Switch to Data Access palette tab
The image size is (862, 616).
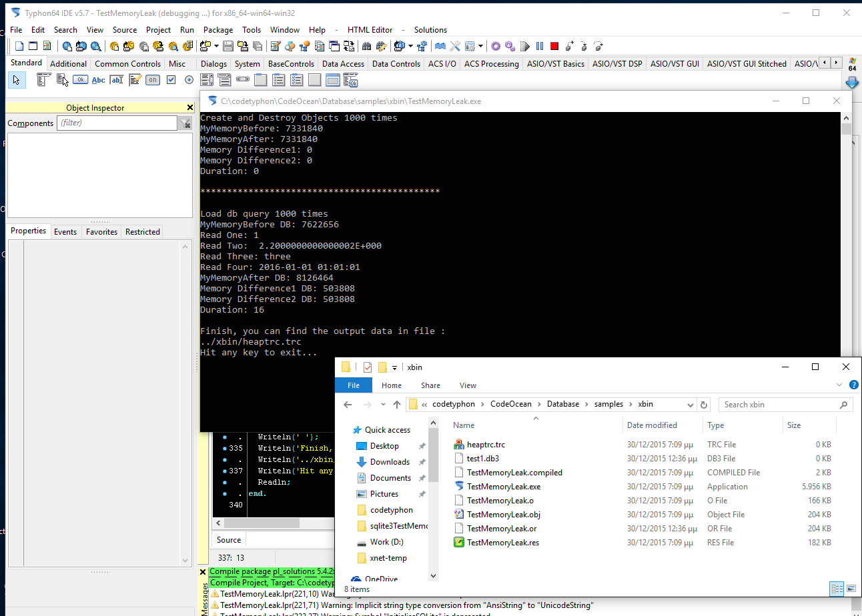click(x=343, y=64)
